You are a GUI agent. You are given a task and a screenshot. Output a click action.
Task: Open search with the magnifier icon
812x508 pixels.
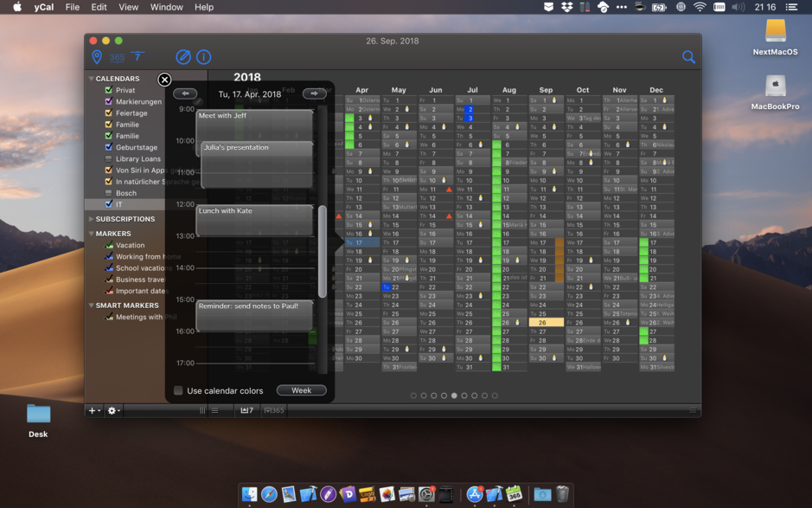click(x=688, y=57)
